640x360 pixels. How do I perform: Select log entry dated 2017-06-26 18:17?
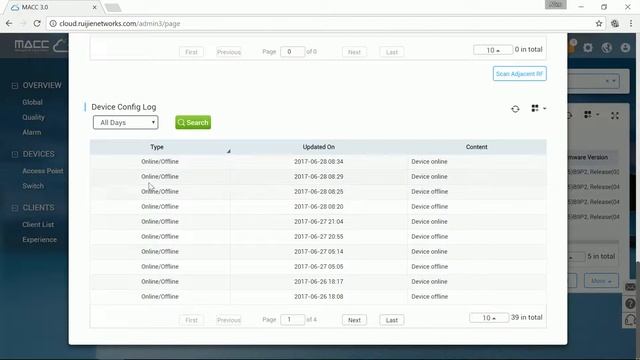[x=318, y=282]
